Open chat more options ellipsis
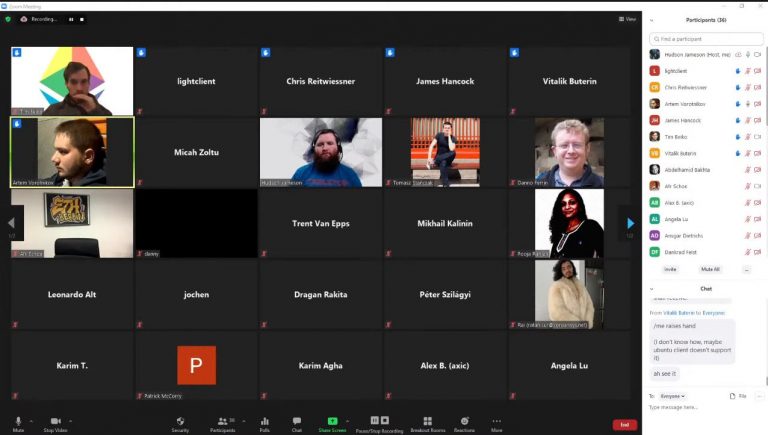The width and height of the screenshot is (768, 435). [759, 396]
